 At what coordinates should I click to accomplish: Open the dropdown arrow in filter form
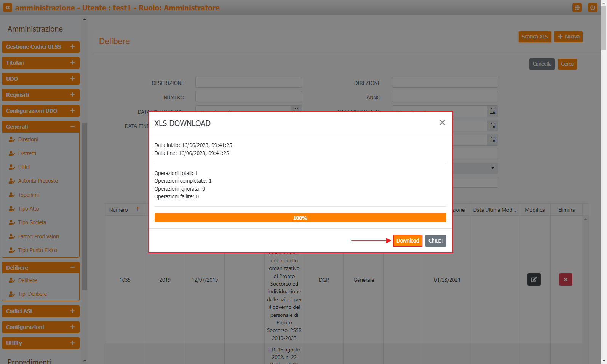click(x=492, y=168)
